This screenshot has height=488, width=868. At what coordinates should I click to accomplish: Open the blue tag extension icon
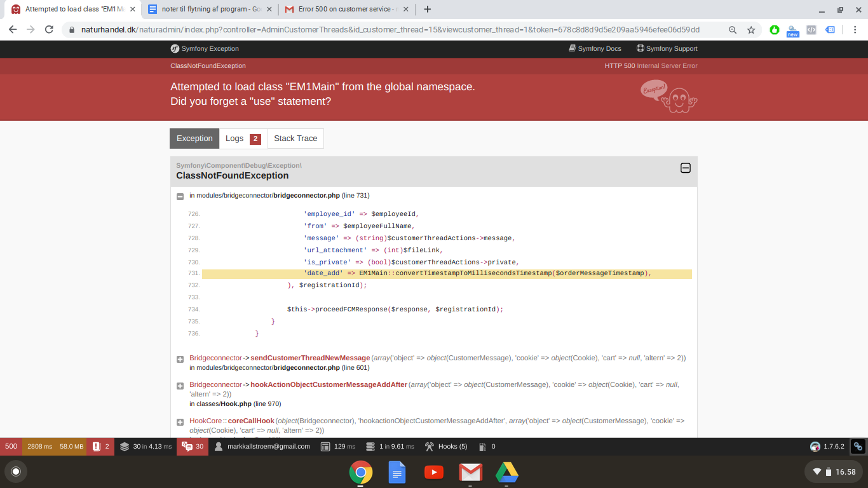point(830,30)
